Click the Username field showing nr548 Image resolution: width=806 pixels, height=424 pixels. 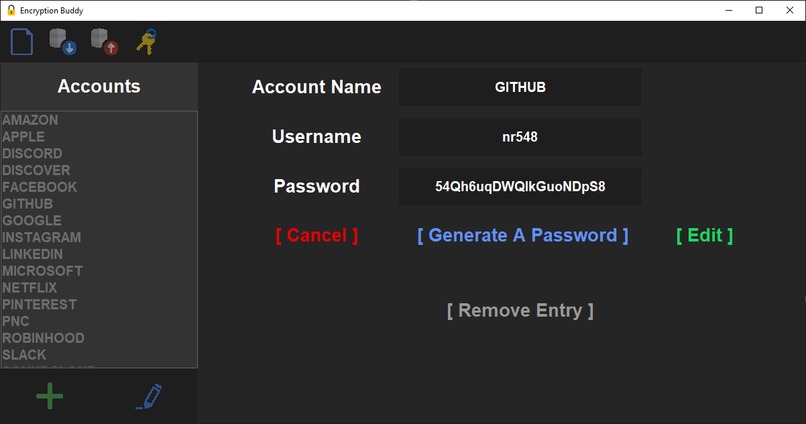click(520, 137)
